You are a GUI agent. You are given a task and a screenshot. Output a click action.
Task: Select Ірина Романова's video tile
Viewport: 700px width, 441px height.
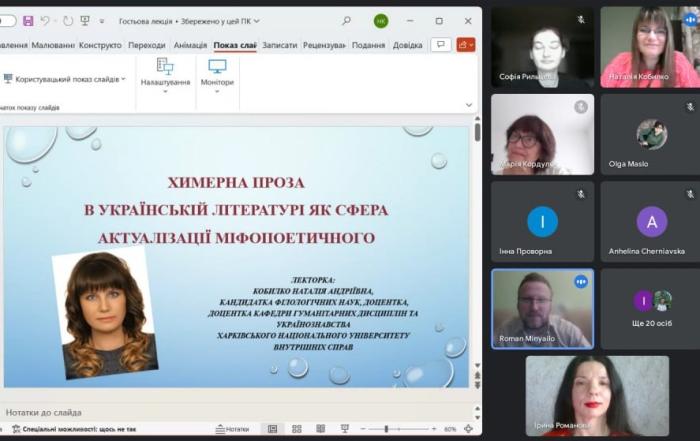(597, 396)
